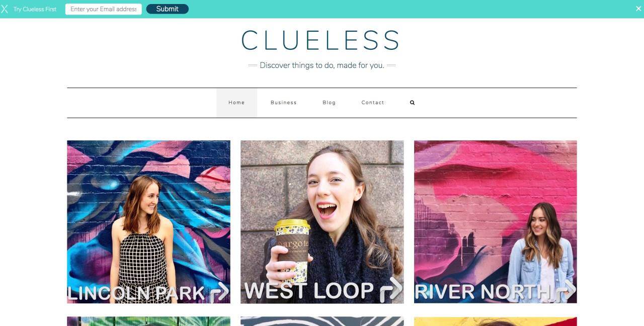Viewport: 644px width, 326px height.
Task: Open the West Loop photo tile
Action: [x=322, y=222]
